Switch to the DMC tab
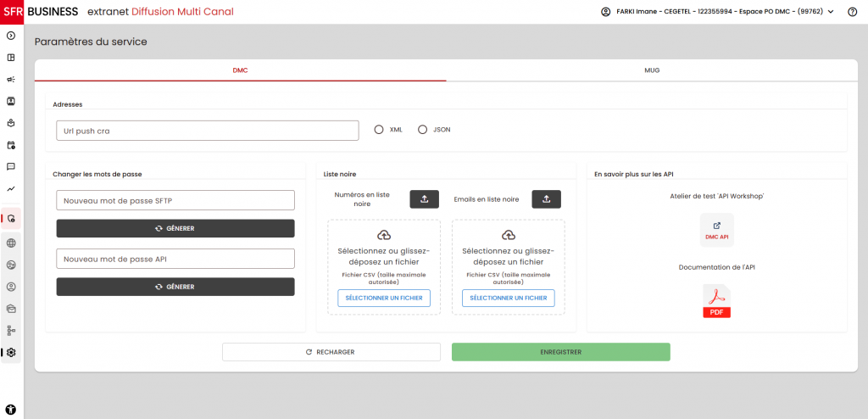Image resolution: width=868 pixels, height=419 pixels. coord(240,70)
